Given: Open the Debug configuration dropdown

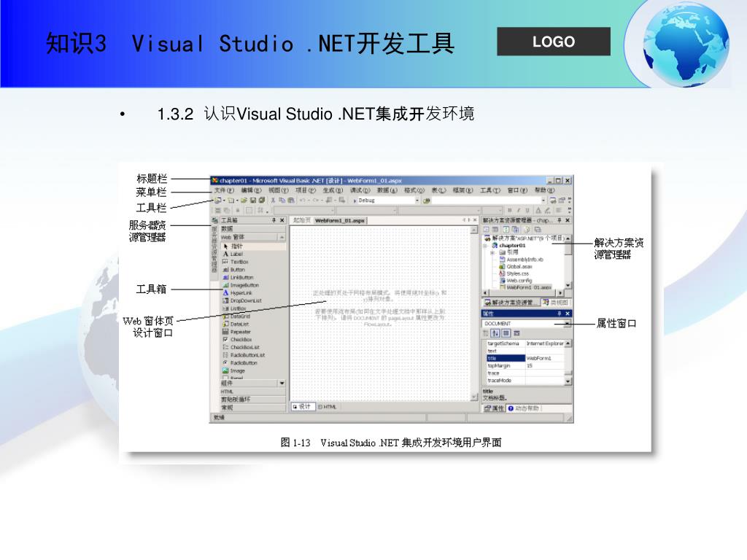Looking at the screenshot, I should pos(417,201).
